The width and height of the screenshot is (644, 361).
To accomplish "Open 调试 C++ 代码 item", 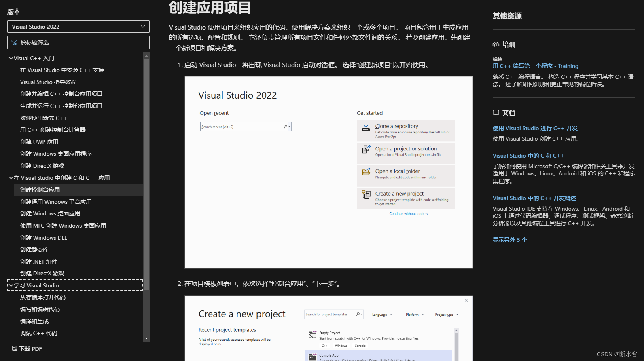I will tap(39, 333).
